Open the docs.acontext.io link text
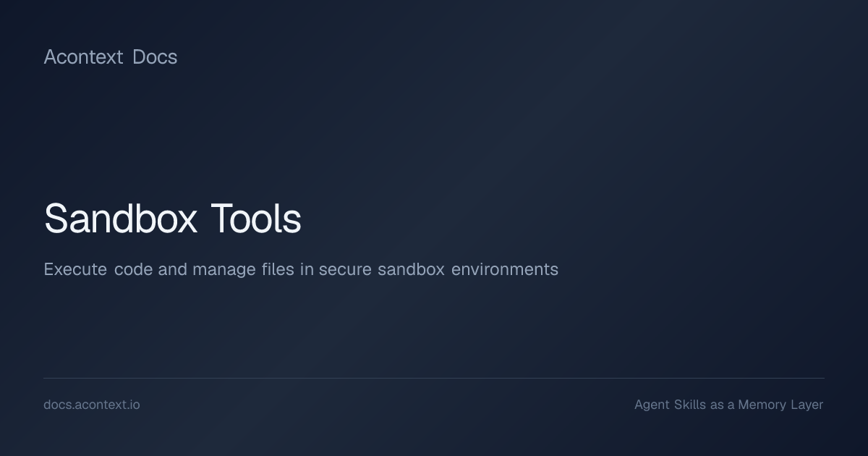868x456 pixels. pos(92,405)
